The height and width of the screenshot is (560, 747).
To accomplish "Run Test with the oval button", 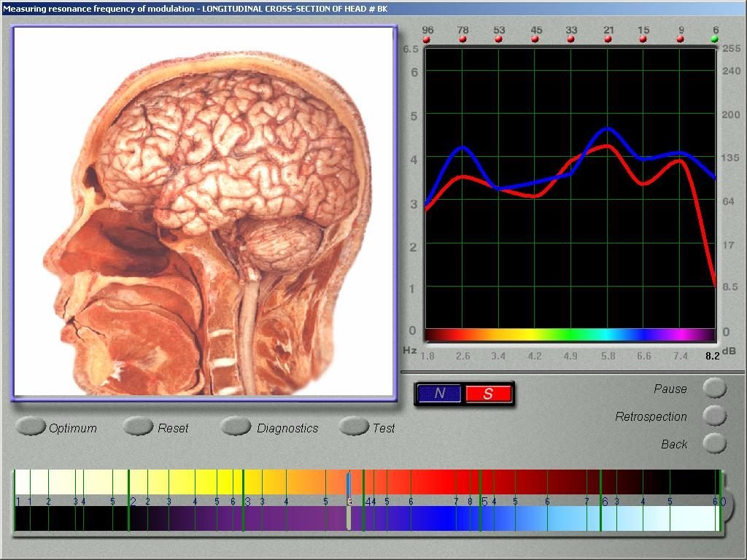I will tap(354, 427).
